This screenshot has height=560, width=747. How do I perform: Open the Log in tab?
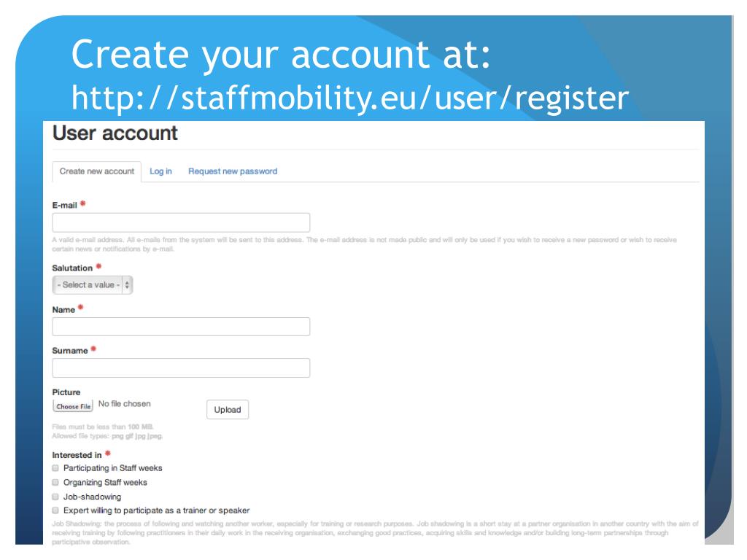point(160,171)
